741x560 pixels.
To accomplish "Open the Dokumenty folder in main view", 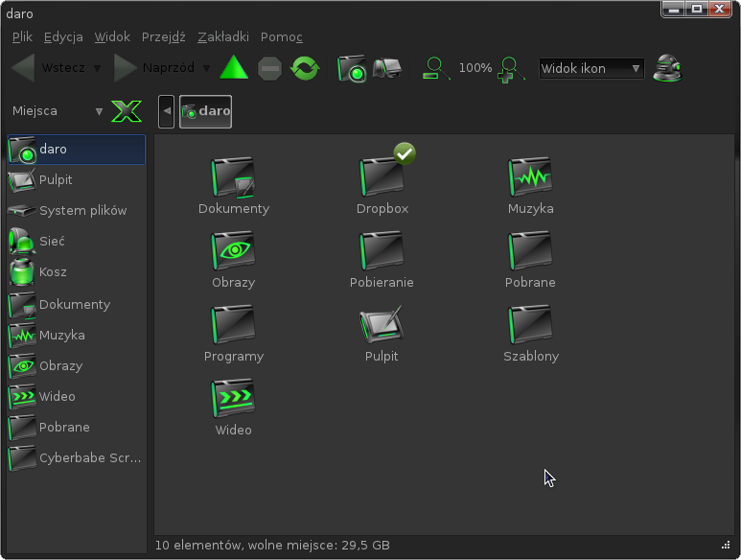I will click(234, 186).
